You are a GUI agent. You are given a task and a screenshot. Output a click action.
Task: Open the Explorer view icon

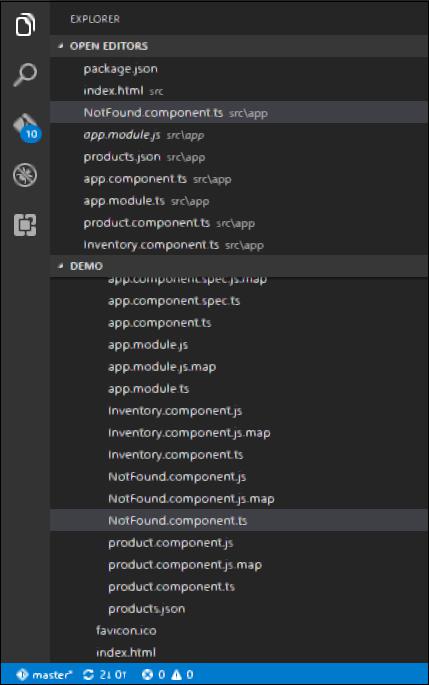[x=25, y=25]
